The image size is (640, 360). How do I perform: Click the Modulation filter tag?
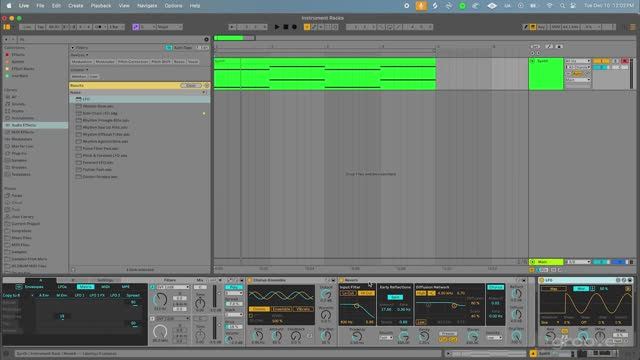point(82,62)
